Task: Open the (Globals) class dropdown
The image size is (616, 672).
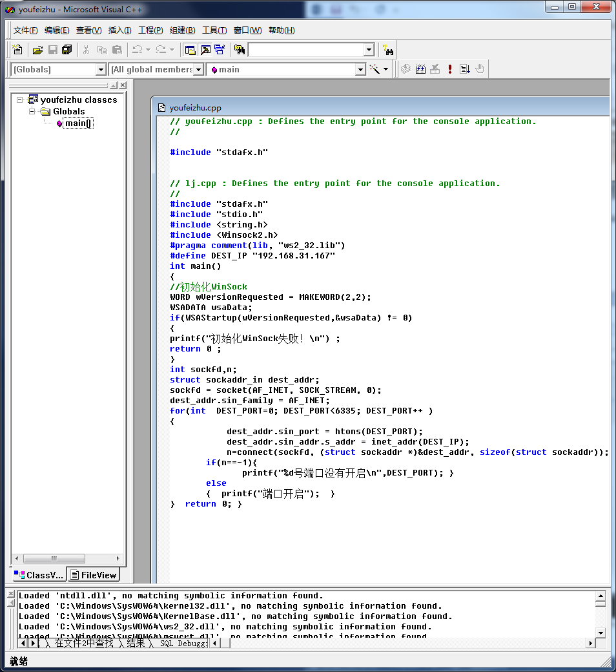Action: pyautogui.click(x=101, y=69)
